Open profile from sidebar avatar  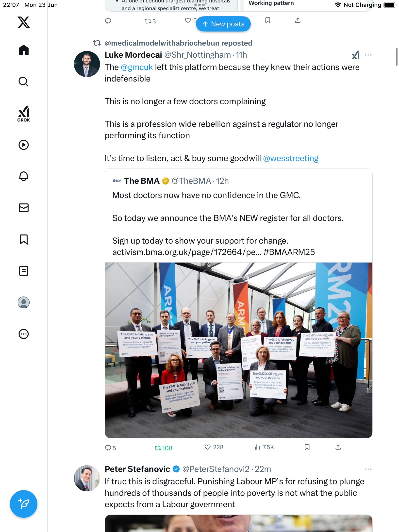(x=24, y=302)
